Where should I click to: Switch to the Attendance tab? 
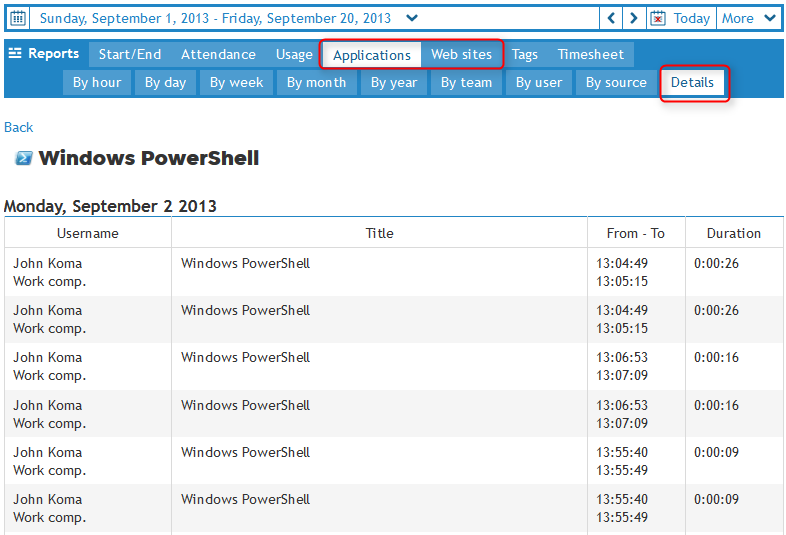pos(218,54)
